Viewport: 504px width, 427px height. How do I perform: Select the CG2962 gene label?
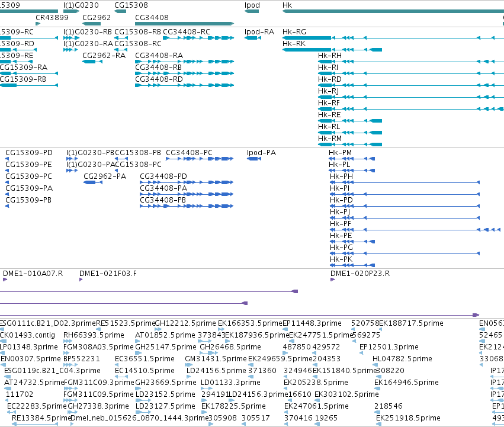coord(97,17)
